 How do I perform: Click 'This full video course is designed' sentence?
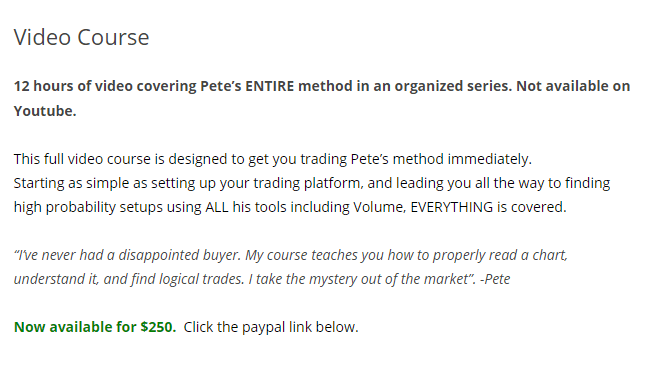[x=273, y=159]
